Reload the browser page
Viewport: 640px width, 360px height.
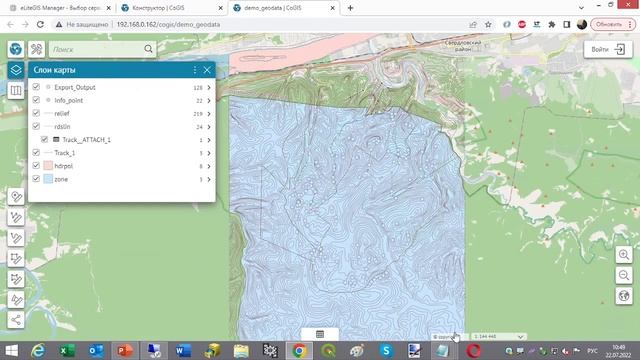[x=40, y=24]
